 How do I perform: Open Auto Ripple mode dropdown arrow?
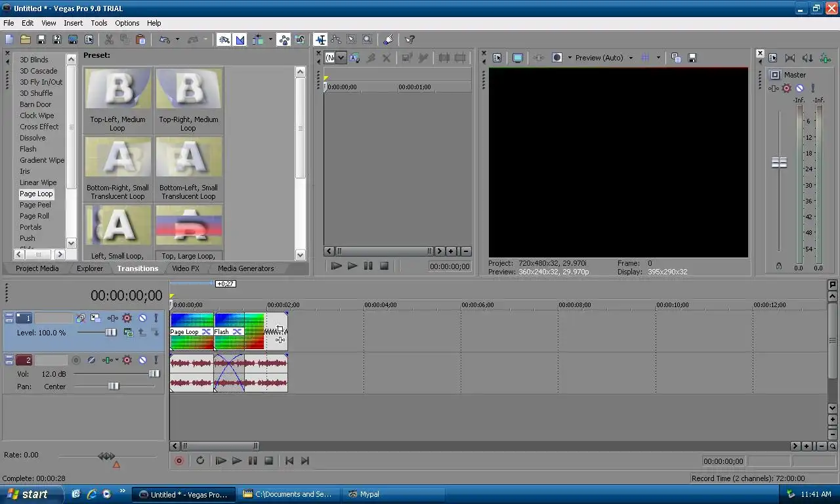[x=270, y=40]
